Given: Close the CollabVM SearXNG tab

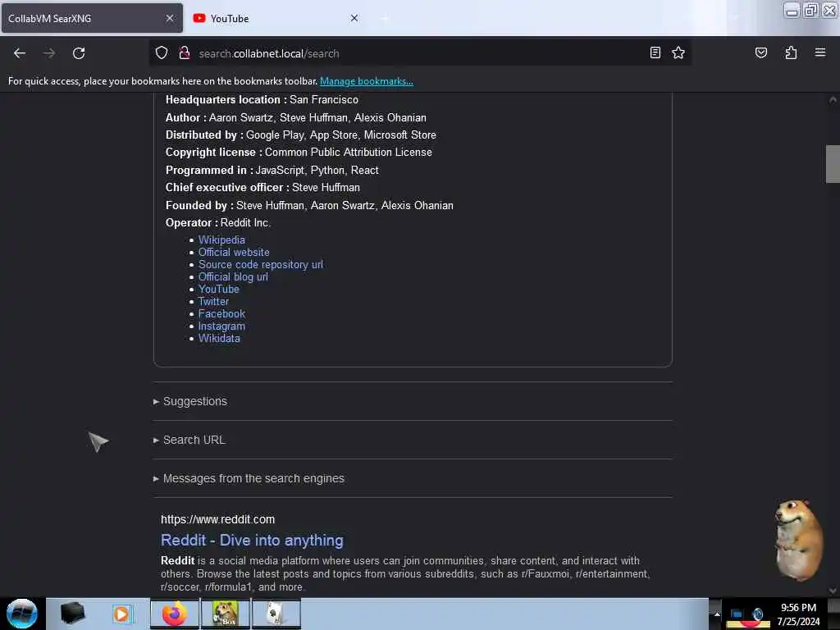Looking at the screenshot, I should pos(170,18).
